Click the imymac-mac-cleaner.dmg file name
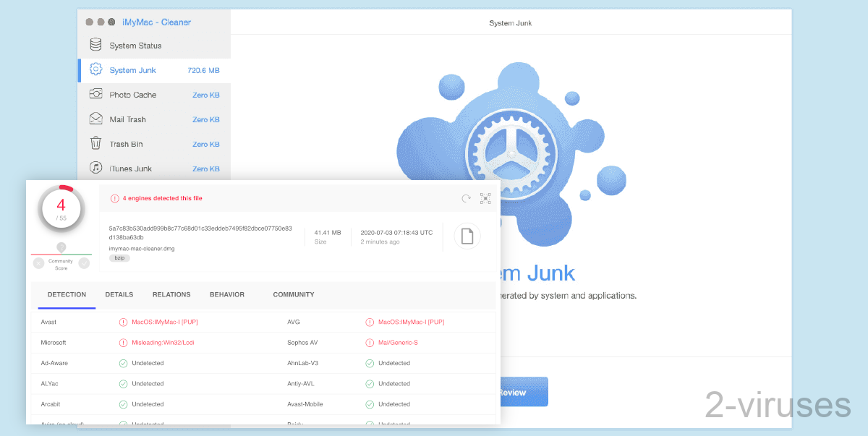868x436 pixels. [x=142, y=248]
